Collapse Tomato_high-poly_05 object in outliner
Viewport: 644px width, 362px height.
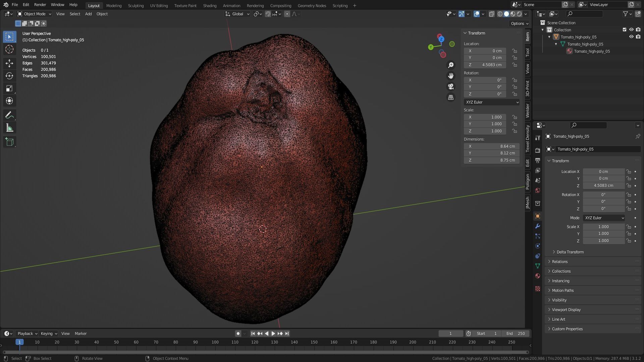549,37
